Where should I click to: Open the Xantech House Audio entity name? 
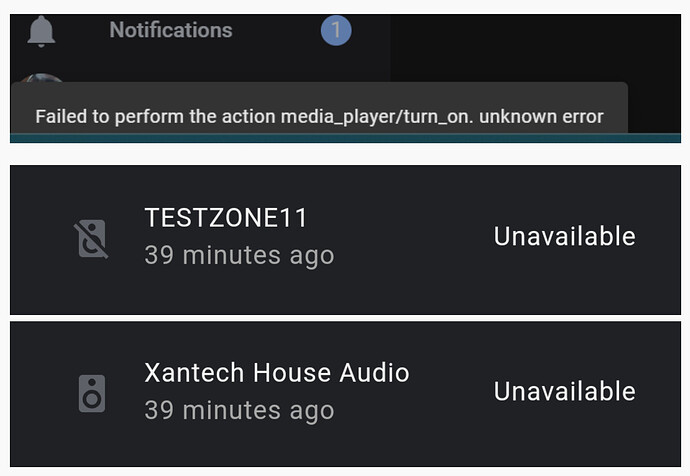click(276, 373)
